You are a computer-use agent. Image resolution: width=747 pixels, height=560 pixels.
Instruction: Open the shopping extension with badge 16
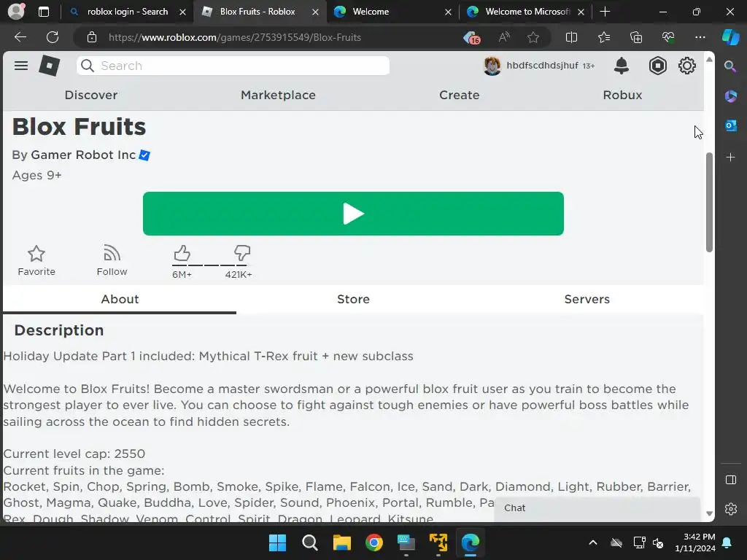[471, 37]
